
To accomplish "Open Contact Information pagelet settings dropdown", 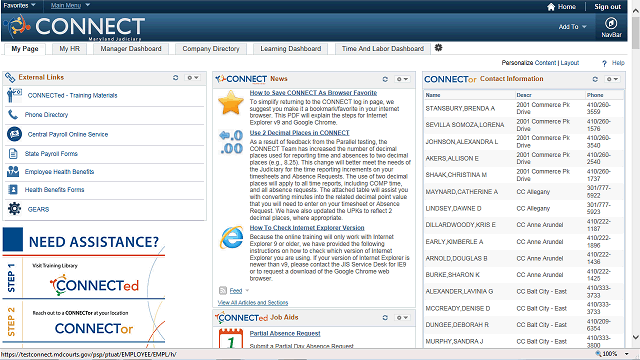I will pyautogui.click(x=612, y=79).
